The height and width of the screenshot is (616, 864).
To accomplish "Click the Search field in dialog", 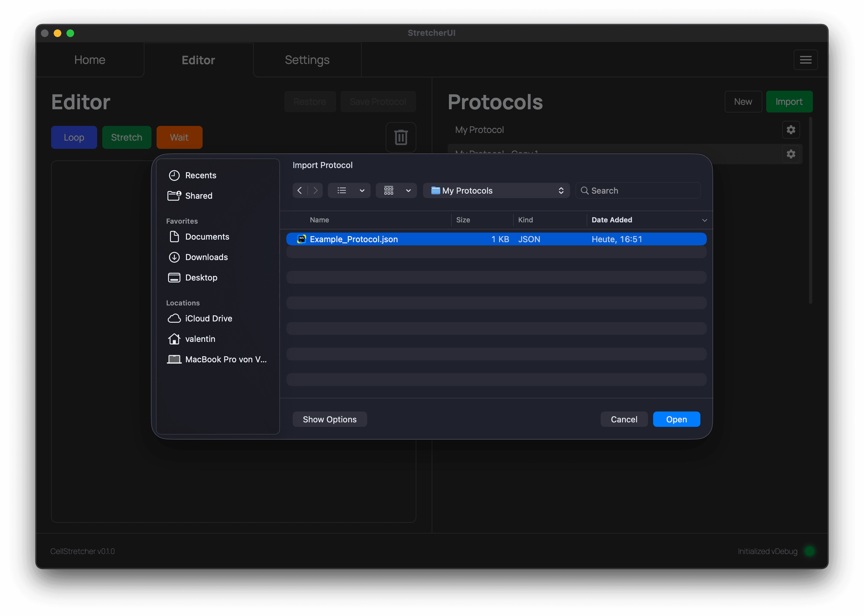I will click(638, 190).
